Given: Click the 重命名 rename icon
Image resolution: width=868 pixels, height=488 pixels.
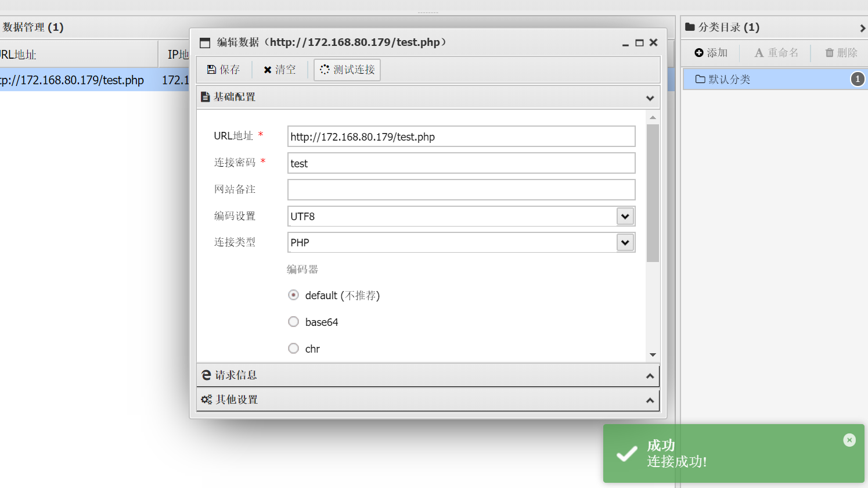Looking at the screenshot, I should coord(760,53).
